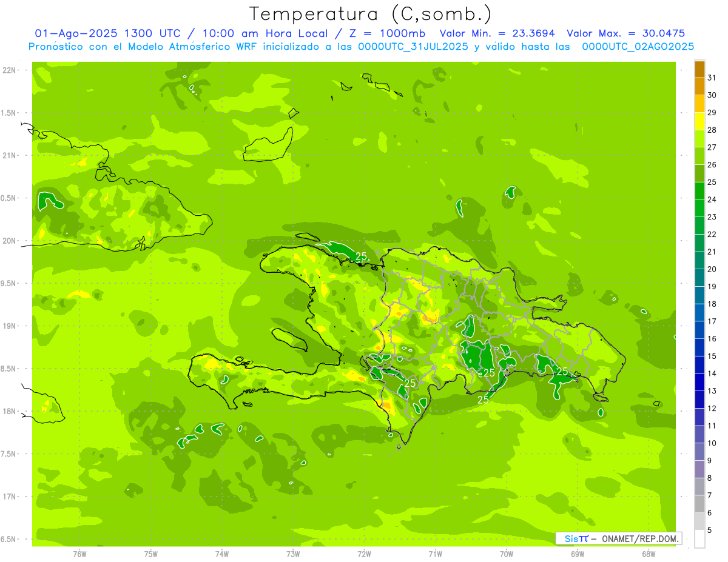The image size is (728, 562).
Task: Click legend swatch between 26 and 27
Action: [x=699, y=156]
